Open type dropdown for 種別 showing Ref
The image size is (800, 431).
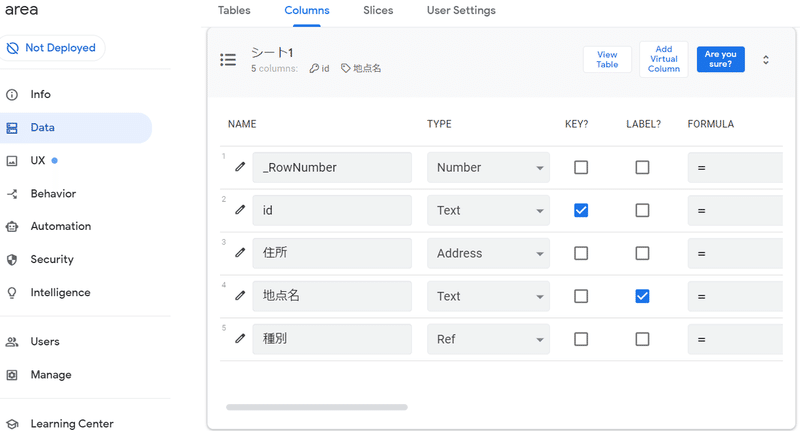tap(488, 339)
